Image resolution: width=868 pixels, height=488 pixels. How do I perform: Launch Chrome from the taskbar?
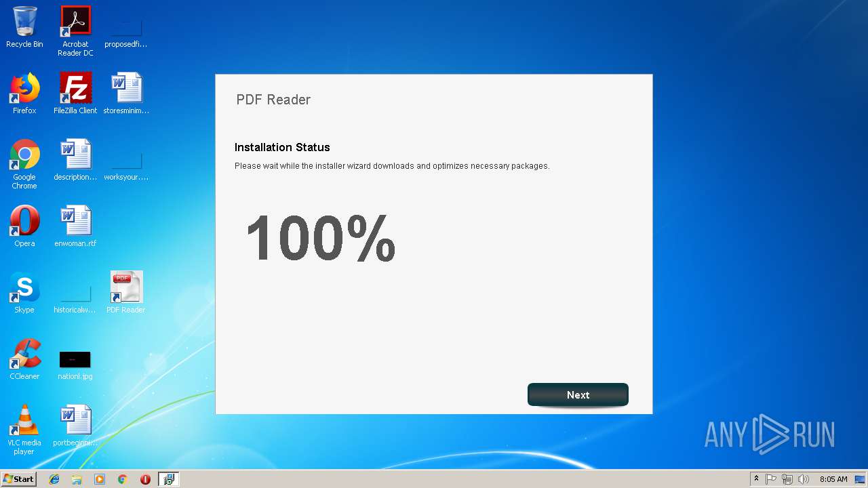point(122,479)
